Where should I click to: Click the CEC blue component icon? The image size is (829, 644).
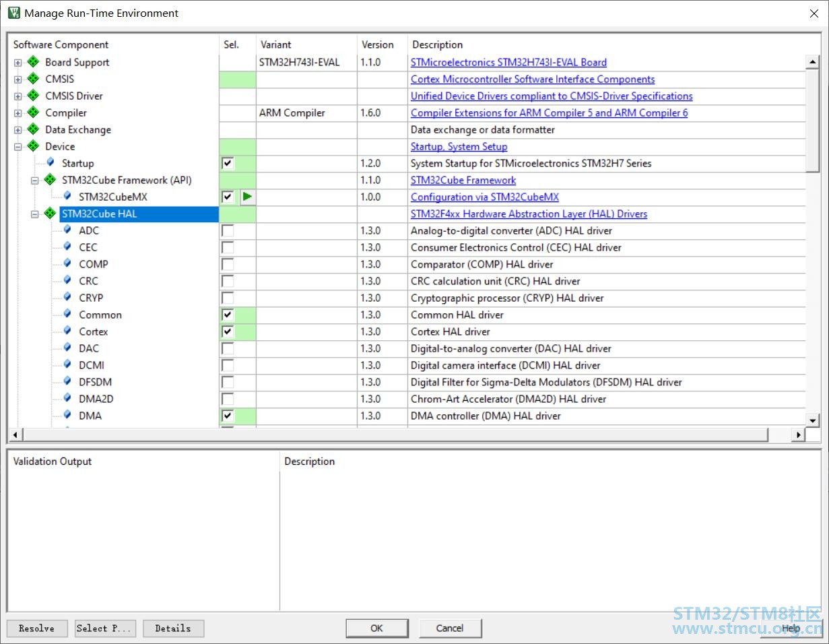tap(67, 247)
